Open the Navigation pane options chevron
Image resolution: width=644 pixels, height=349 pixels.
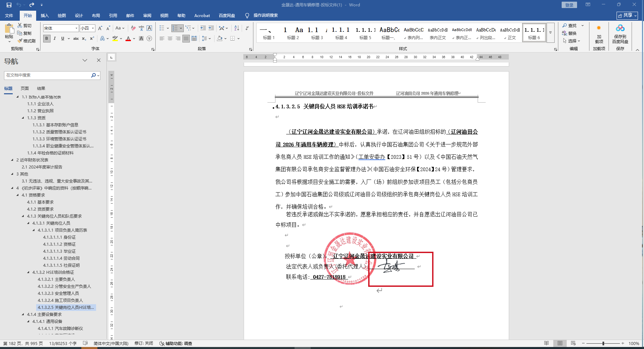(x=85, y=60)
